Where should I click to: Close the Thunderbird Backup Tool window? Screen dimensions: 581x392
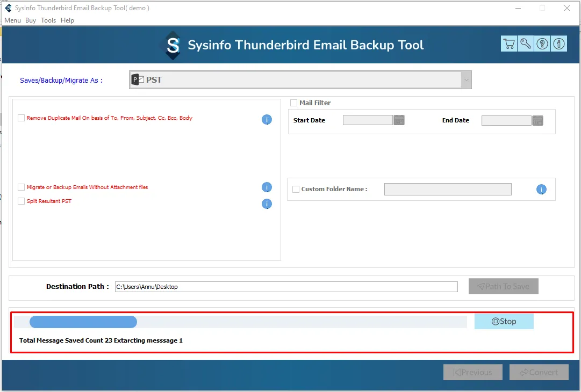click(567, 8)
